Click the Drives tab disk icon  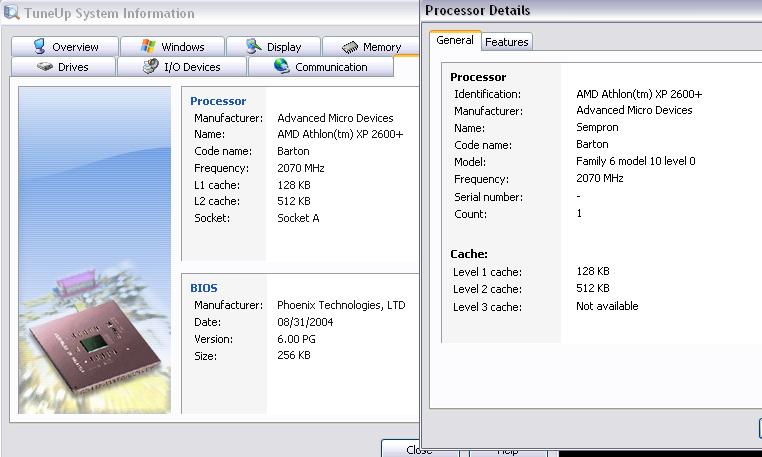45,67
